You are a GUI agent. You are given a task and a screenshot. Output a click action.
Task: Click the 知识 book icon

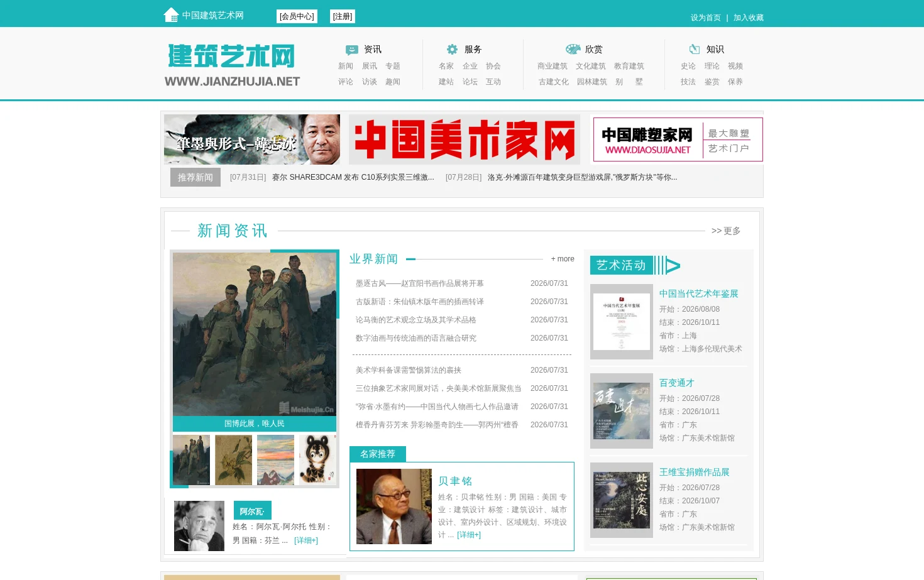[695, 49]
